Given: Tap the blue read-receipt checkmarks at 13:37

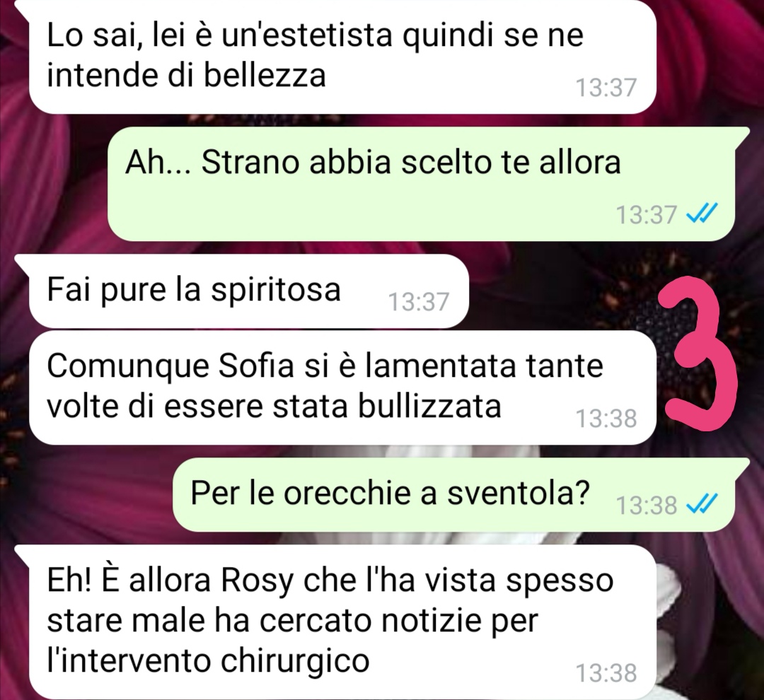Looking at the screenshot, I should (702, 213).
